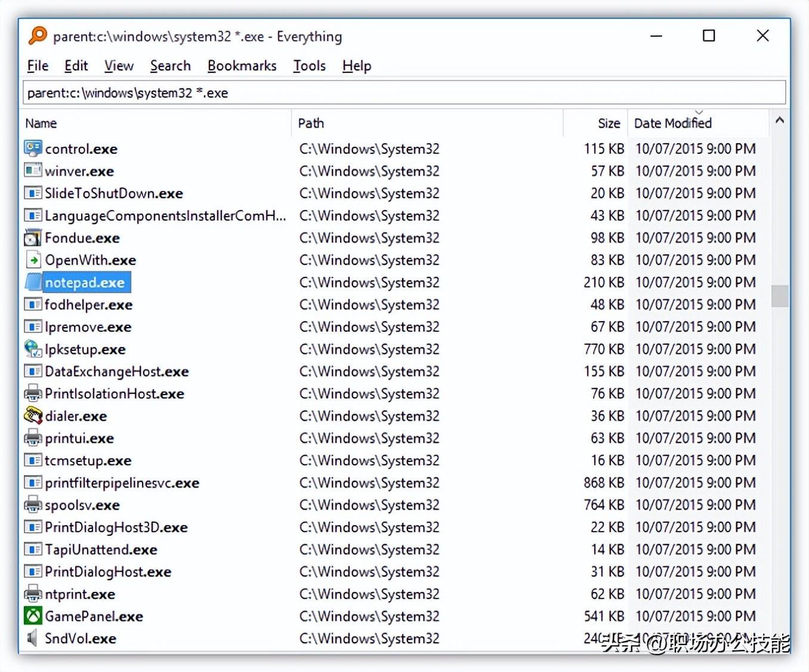Select the Fondue.exe file name

point(82,238)
